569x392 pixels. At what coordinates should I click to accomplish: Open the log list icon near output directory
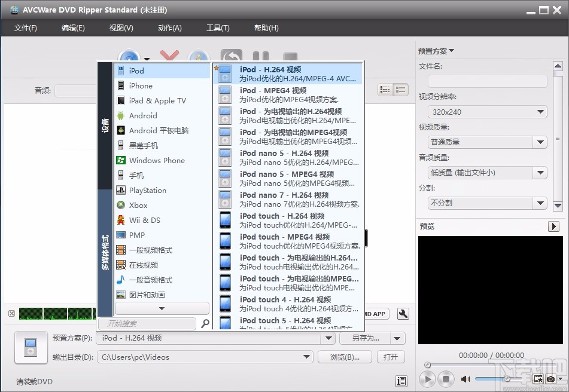pyautogui.click(x=401, y=381)
